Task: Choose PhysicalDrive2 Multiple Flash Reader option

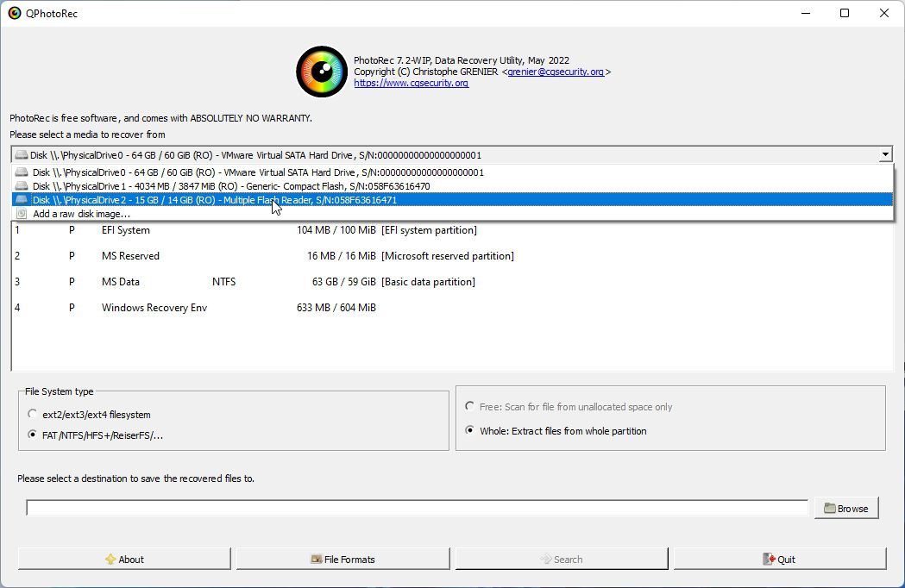Action: [452, 200]
